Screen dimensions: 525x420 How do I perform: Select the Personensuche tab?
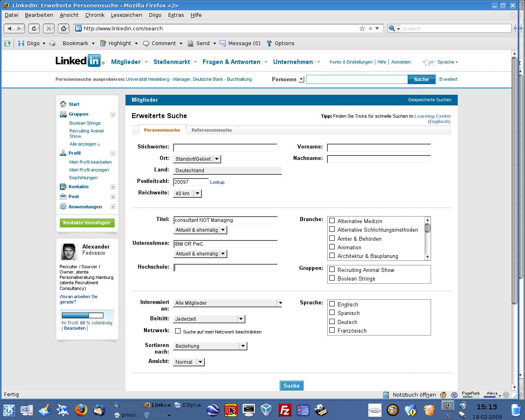pyautogui.click(x=162, y=130)
